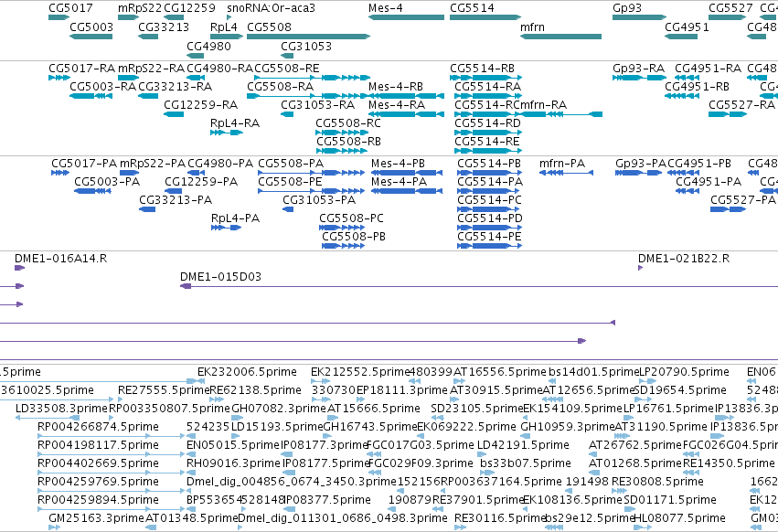Click the CG12259-RA transcript
The height and width of the screenshot is (532, 778).
tap(174, 114)
